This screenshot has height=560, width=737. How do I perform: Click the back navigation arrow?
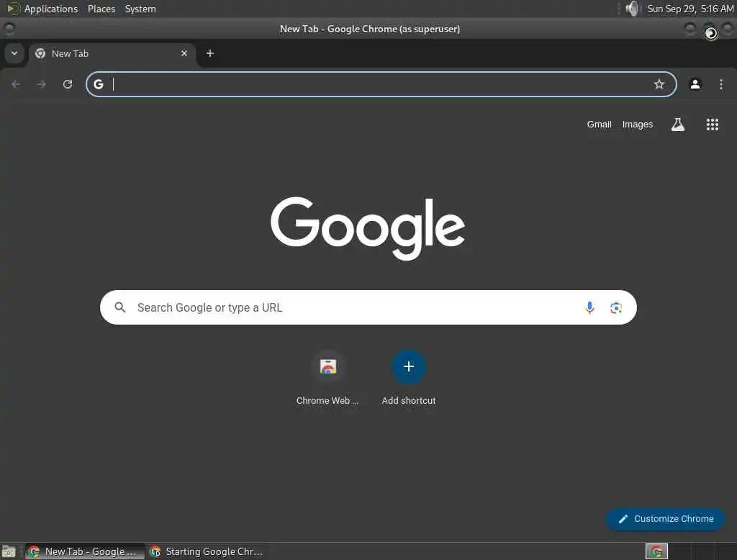16,84
